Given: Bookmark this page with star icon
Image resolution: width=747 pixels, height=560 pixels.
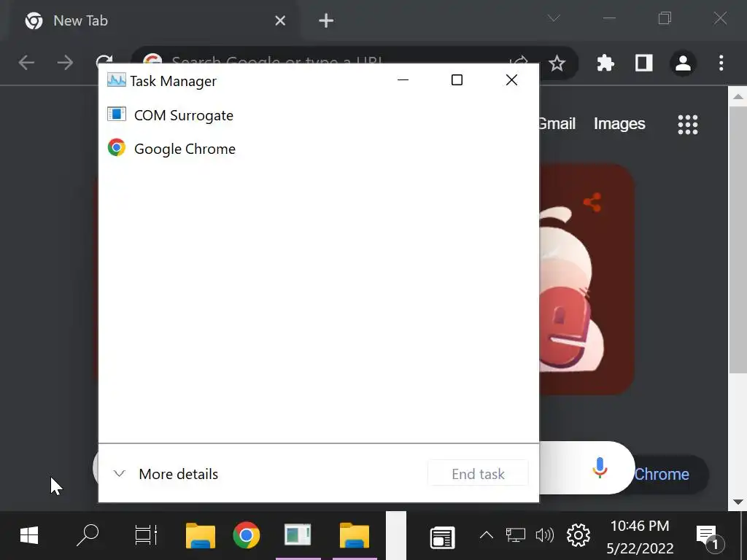Looking at the screenshot, I should 557,63.
